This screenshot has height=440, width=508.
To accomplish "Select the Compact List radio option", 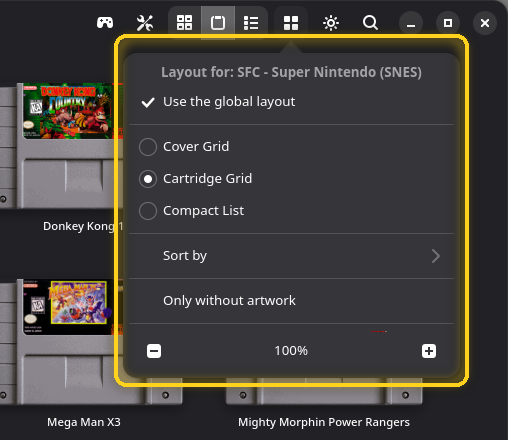I will pos(291,211).
